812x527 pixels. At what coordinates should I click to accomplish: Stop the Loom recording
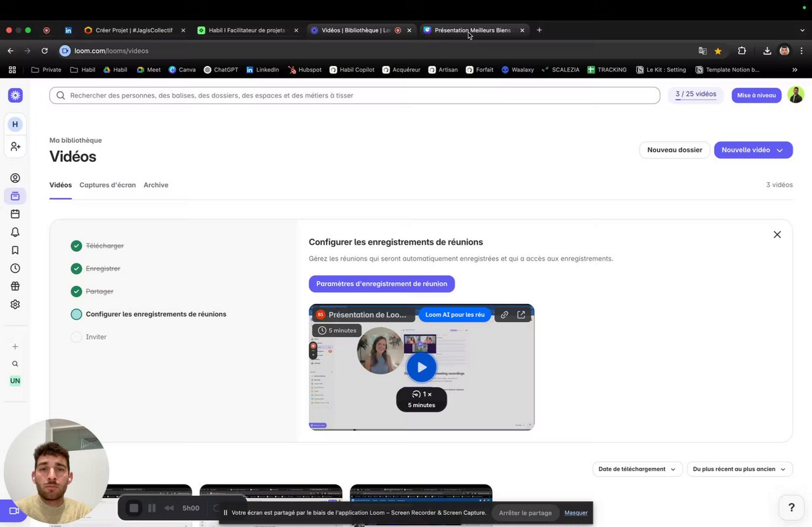[x=134, y=508]
